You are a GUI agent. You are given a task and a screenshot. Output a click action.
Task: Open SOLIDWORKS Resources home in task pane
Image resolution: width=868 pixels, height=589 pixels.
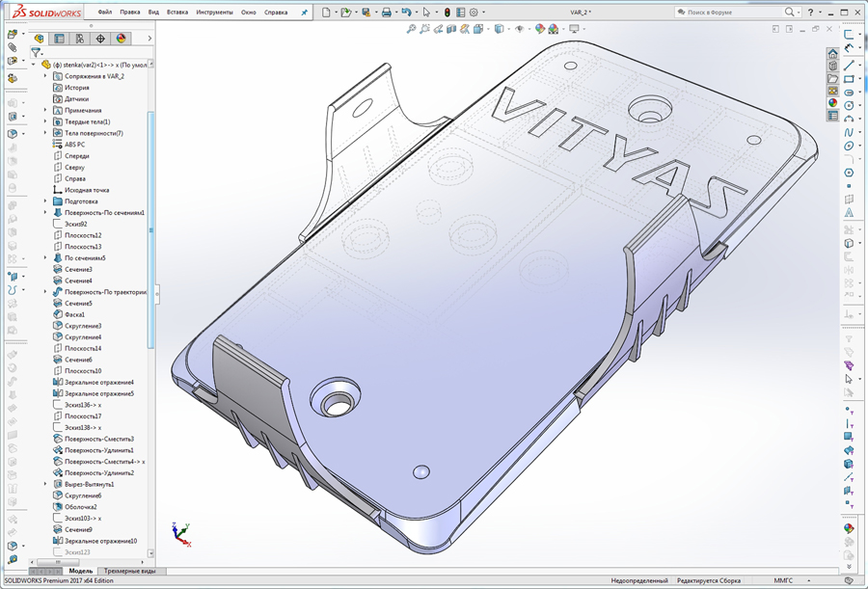coord(832,54)
